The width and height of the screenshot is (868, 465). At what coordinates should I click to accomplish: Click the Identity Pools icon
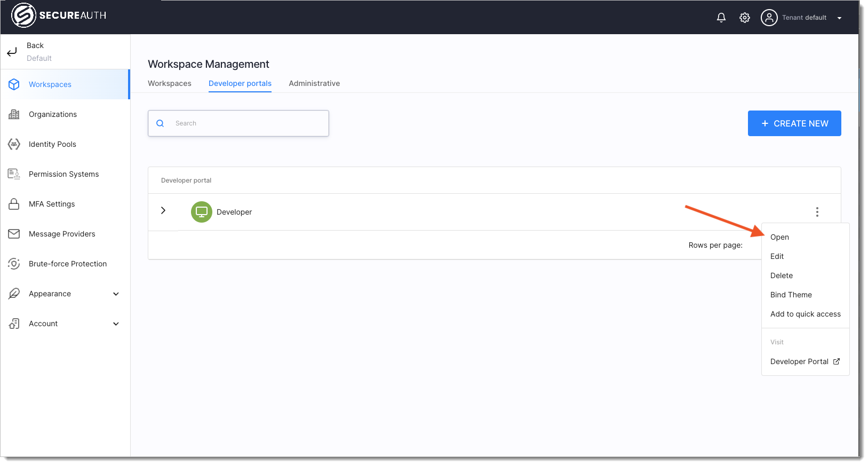[x=14, y=144]
